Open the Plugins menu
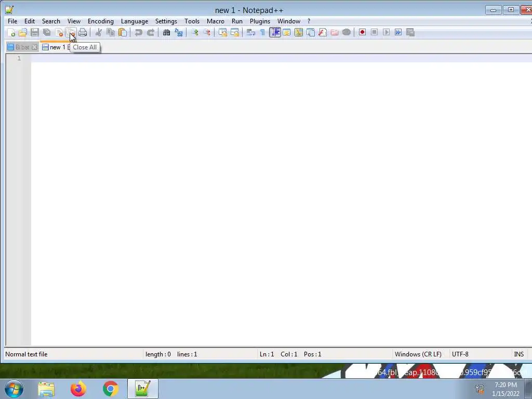 (x=260, y=21)
